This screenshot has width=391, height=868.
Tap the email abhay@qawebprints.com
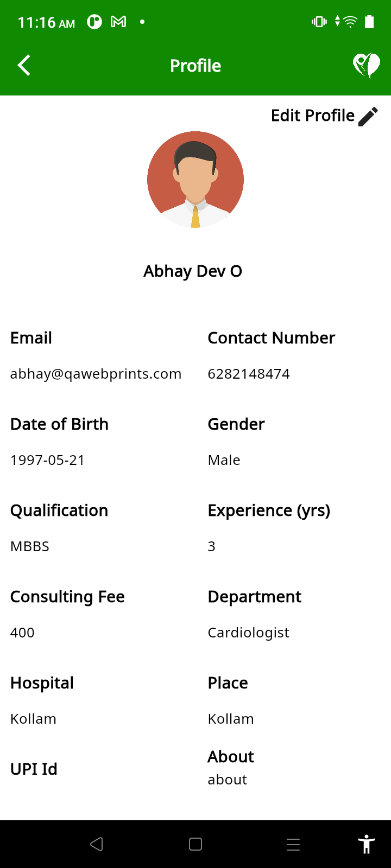tap(96, 374)
